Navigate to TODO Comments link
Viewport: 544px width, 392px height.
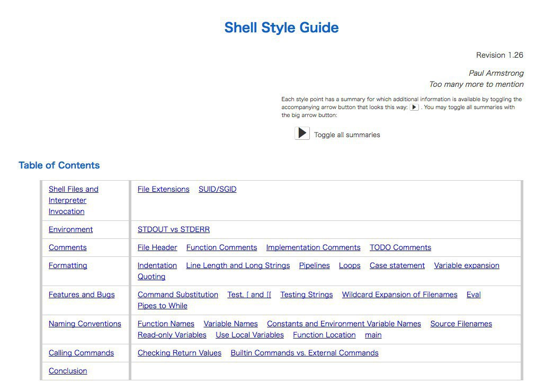(400, 247)
